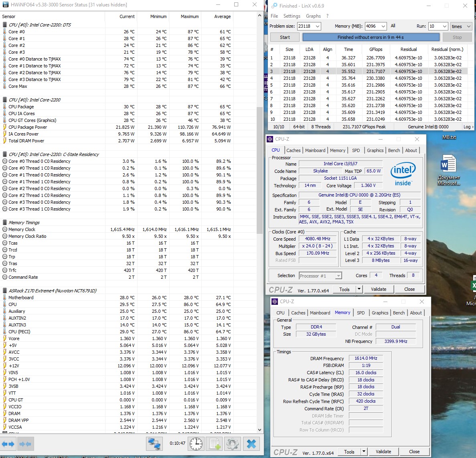Open the Settings menu in LinX
476x458 pixels.
tap(292, 16)
